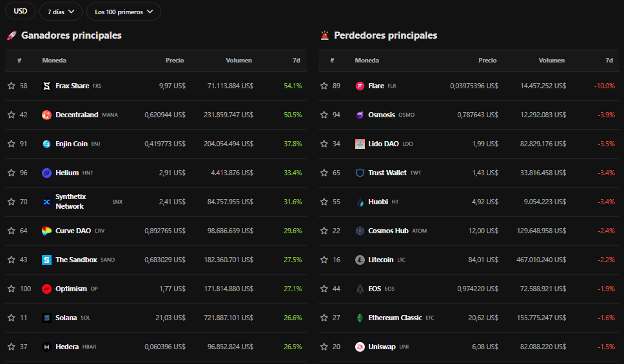Open the Osmosis coin link

382,115
